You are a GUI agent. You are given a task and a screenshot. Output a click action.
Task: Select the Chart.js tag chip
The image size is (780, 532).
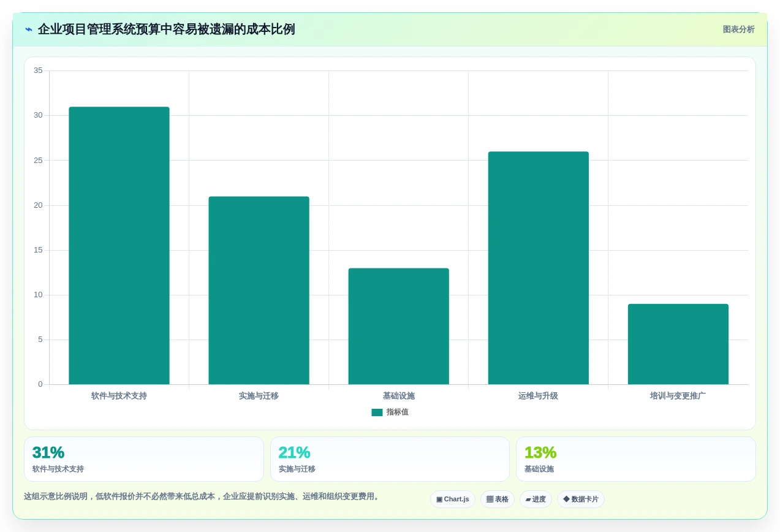pyautogui.click(x=453, y=500)
